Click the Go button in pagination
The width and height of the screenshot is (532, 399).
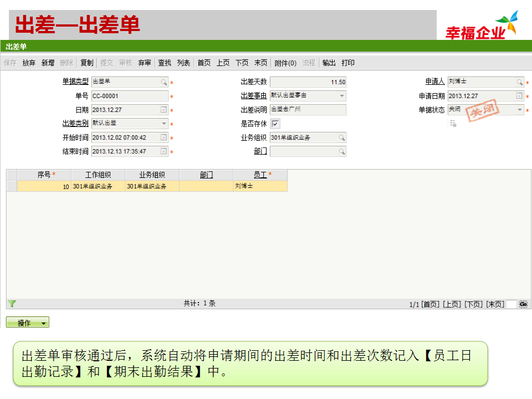click(523, 304)
